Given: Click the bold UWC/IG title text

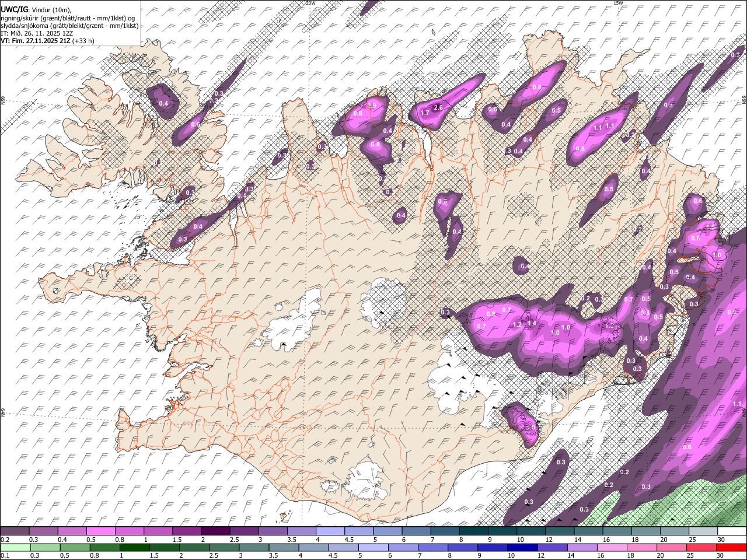Looking at the screenshot, I should 13,9.
